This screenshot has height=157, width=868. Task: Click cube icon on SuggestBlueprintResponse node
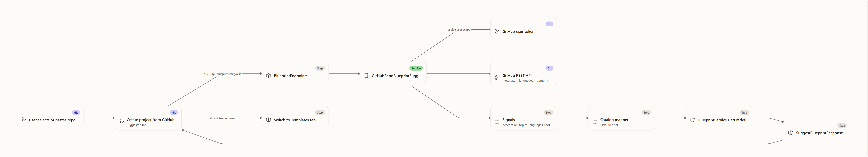[x=791, y=133]
